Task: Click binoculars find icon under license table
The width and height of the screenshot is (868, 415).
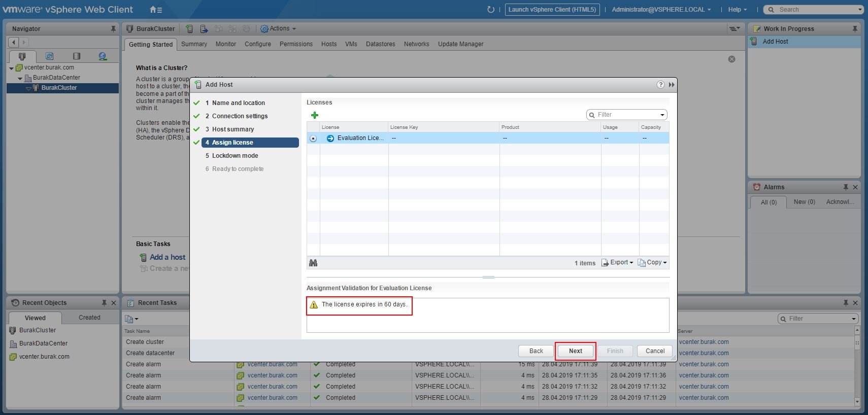Action: (313, 263)
